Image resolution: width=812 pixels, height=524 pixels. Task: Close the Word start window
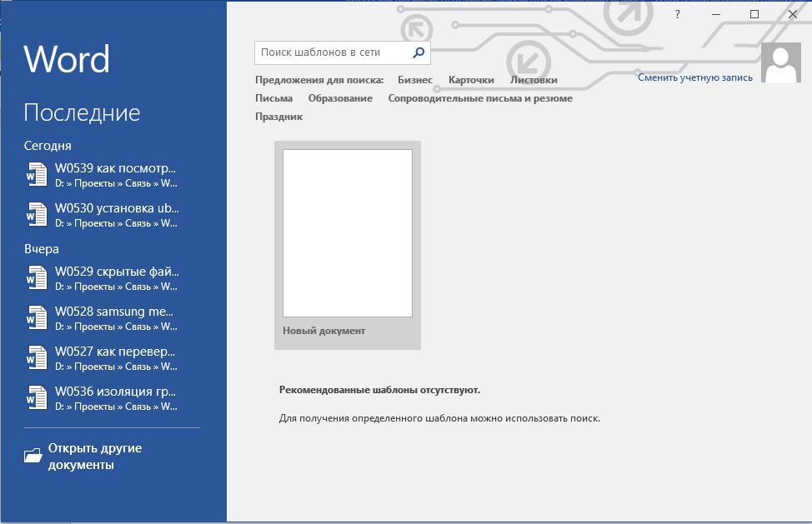tap(793, 14)
